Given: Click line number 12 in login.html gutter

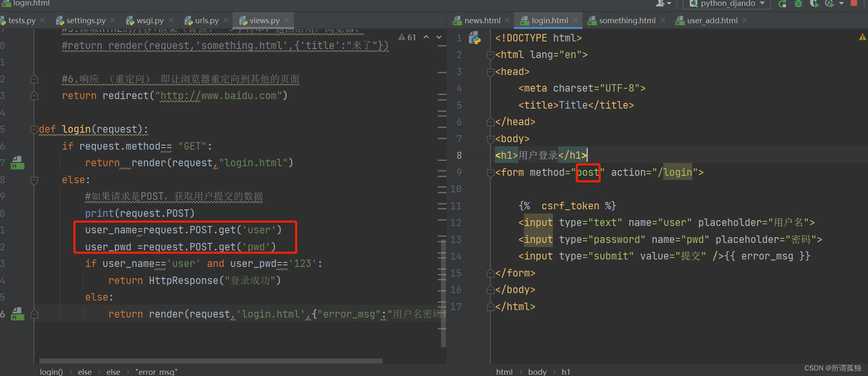Looking at the screenshot, I should (456, 223).
